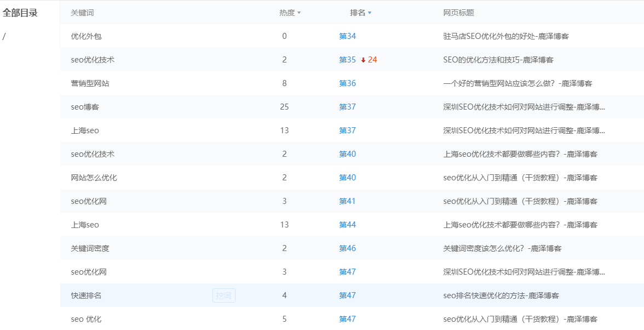Screen dimensions: 644x330
Task: Open ranking 第37 for seo博客
Action: [347, 107]
